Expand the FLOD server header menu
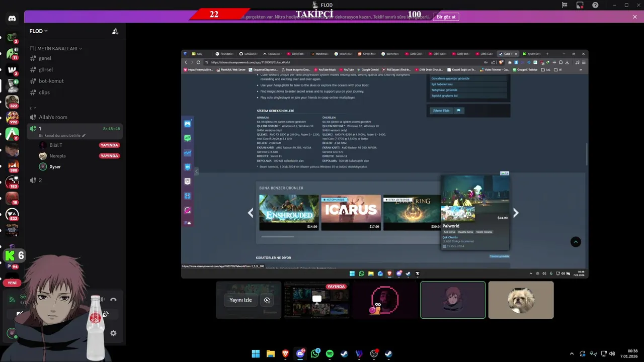This screenshot has width=644, height=362. (x=39, y=31)
